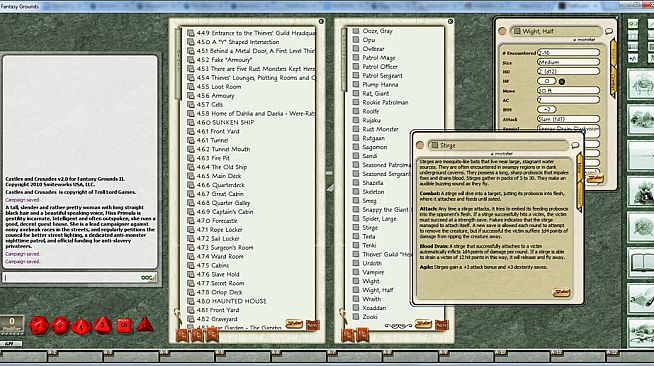This screenshot has width=654, height=366.
Task: Click the second red category flag under NPC list
Action: 362,335
